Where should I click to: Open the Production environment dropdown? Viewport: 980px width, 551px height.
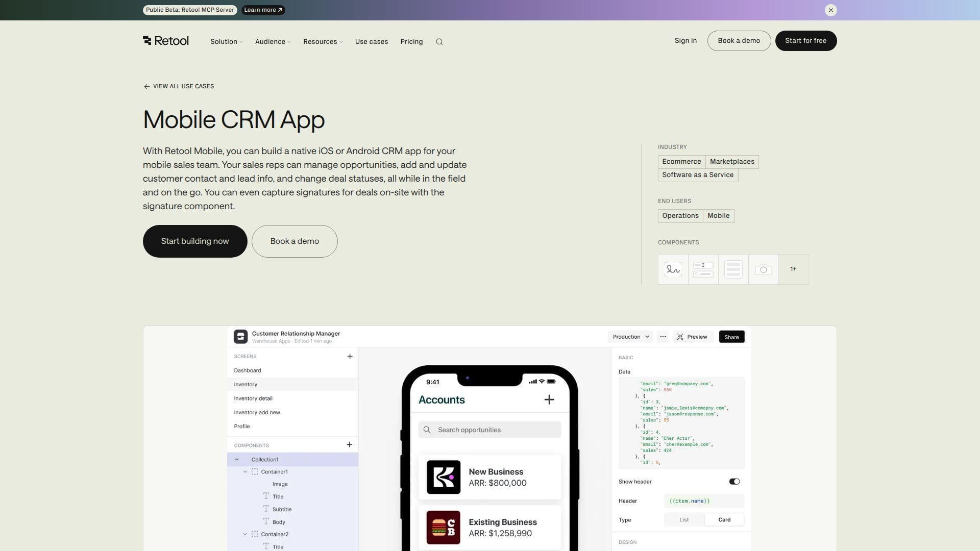pos(631,337)
